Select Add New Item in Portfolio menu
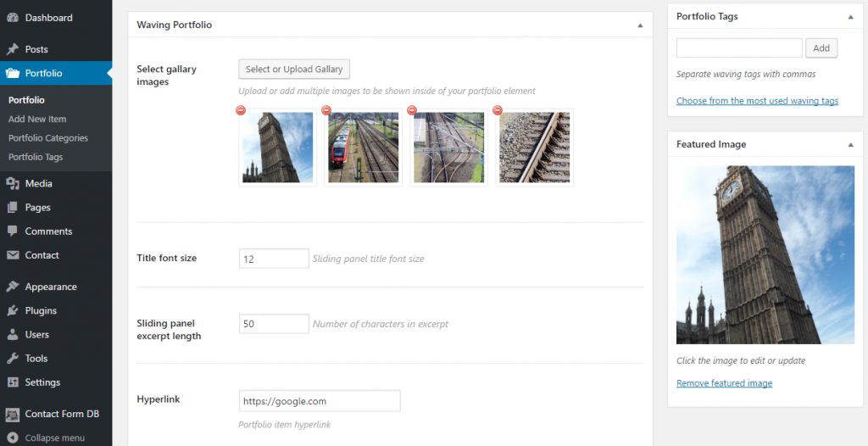Viewport: 868px width, 446px height. (37, 119)
